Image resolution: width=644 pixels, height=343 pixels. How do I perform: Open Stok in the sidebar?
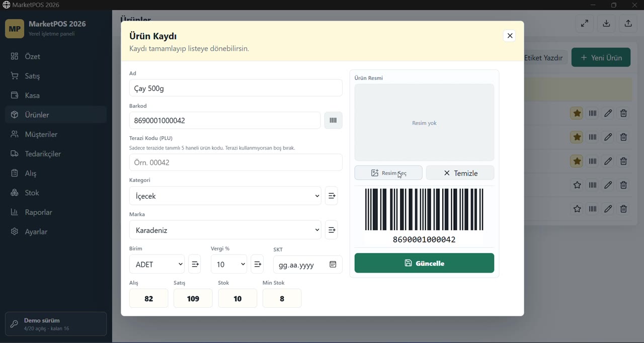pos(56,193)
